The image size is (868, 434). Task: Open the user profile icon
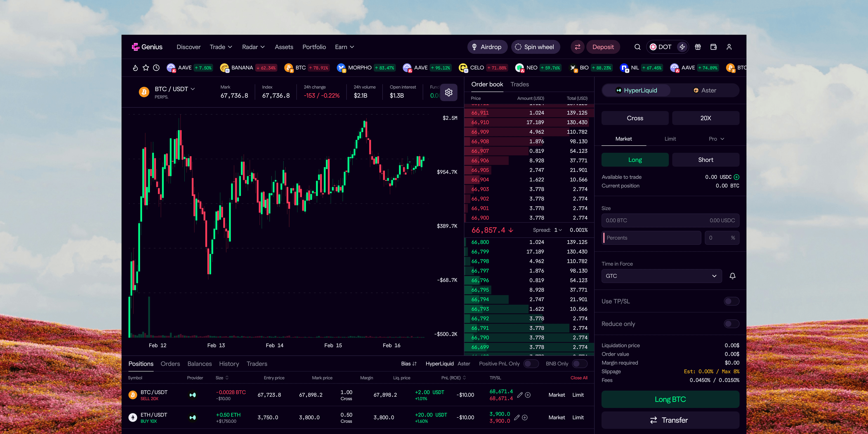(x=729, y=47)
